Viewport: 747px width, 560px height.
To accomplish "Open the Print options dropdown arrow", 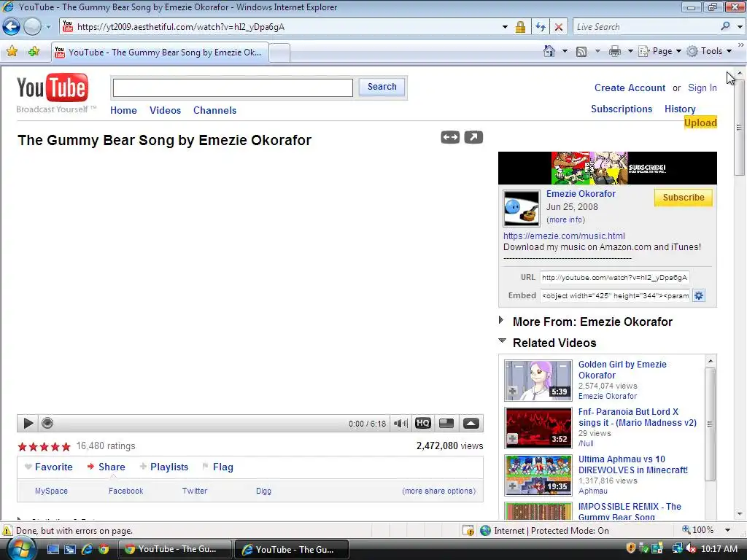I will point(630,52).
